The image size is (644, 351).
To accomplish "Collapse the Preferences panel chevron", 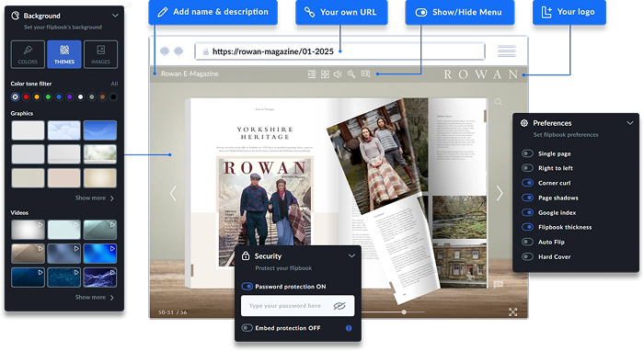I will click(630, 123).
